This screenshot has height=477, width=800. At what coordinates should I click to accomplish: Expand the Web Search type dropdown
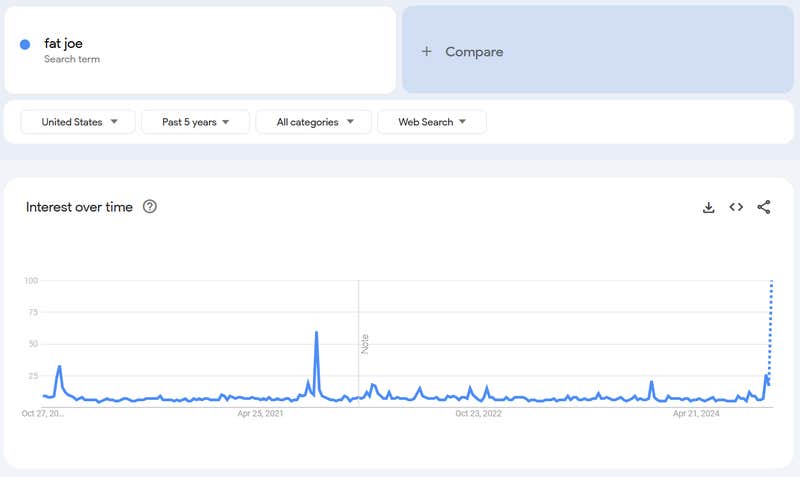[x=431, y=122]
